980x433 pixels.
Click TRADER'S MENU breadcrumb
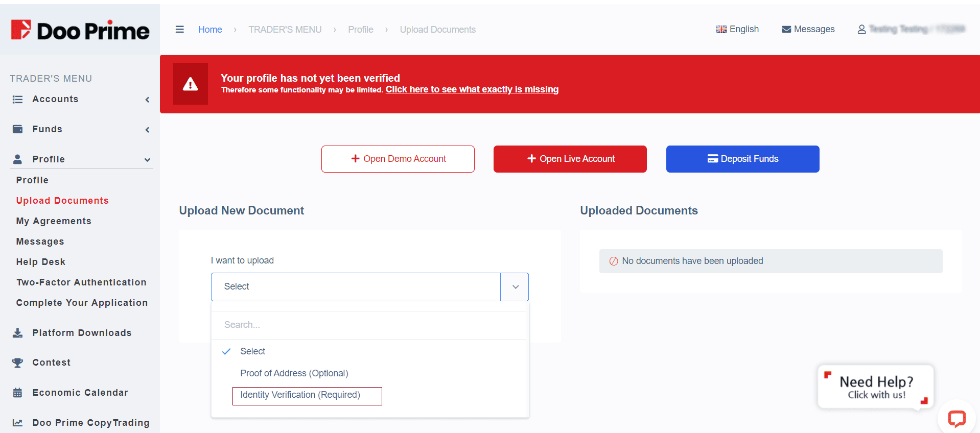point(285,30)
